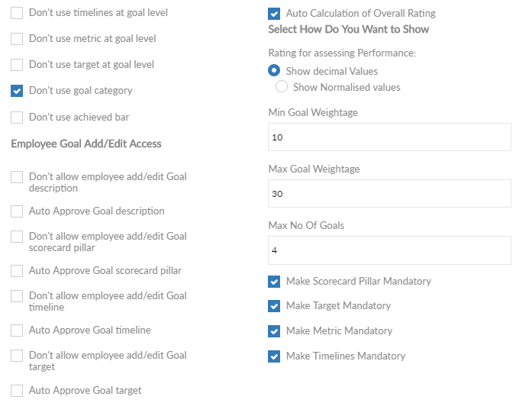This screenshot has height=403, width=532.
Task: Uncheck Make Scorecard Pillar Mandatory
Action: click(x=274, y=282)
